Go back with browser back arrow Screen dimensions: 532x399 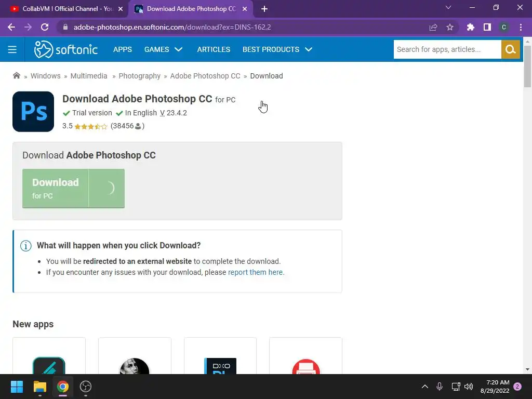point(11,27)
